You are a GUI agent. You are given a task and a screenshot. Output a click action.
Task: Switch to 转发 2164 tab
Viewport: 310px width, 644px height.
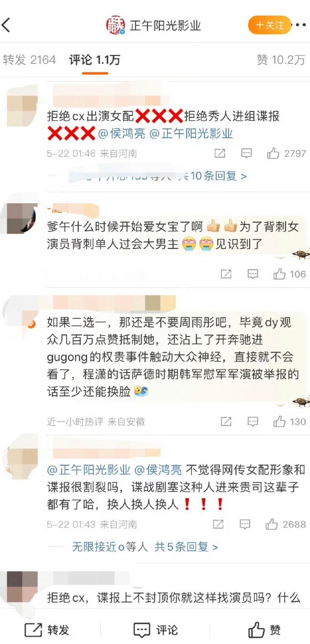point(29,60)
